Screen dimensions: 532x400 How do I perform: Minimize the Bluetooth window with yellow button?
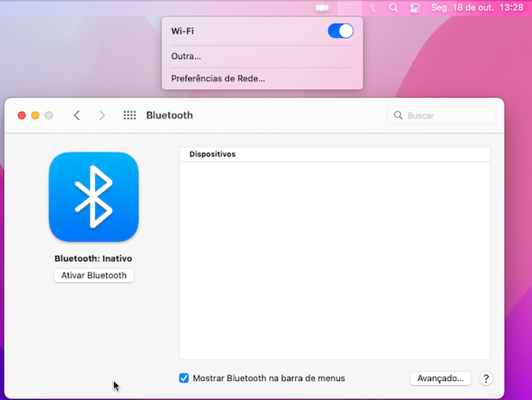click(35, 116)
